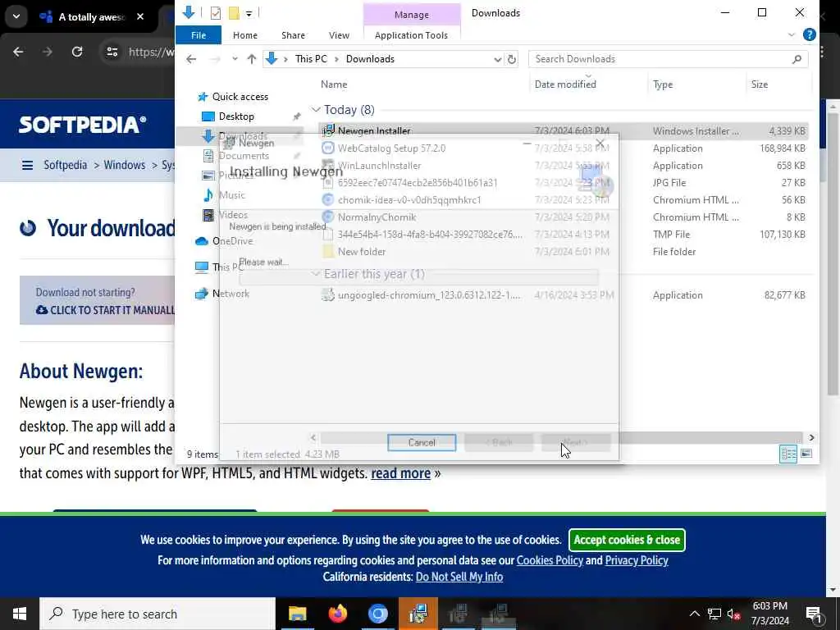This screenshot has height=630, width=840.
Task: Open Firefox from taskbar
Action: (337, 614)
